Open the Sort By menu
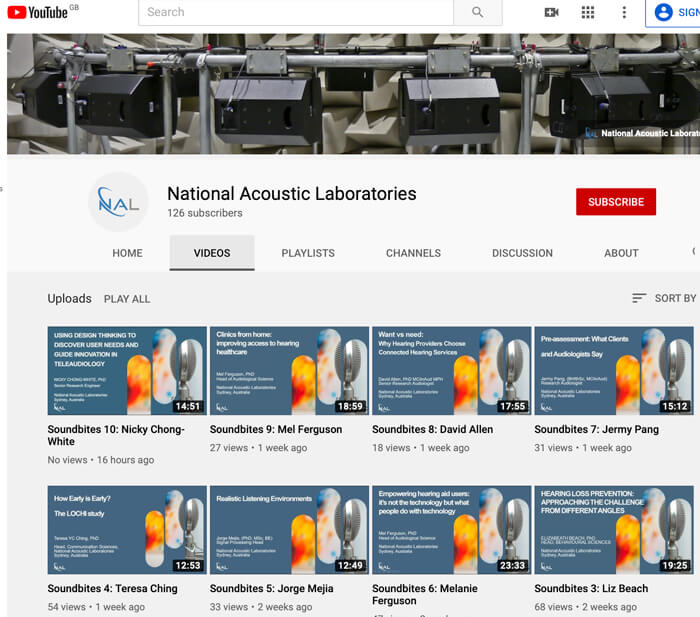This screenshot has height=617, width=700. (x=664, y=298)
